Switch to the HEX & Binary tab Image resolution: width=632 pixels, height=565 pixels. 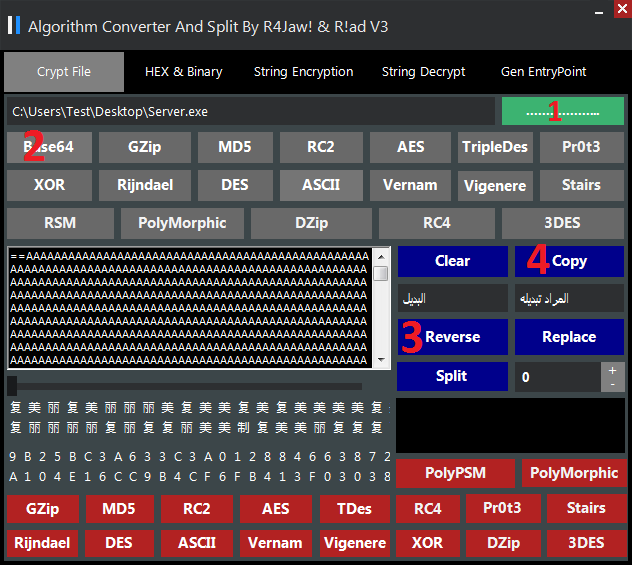(183, 72)
